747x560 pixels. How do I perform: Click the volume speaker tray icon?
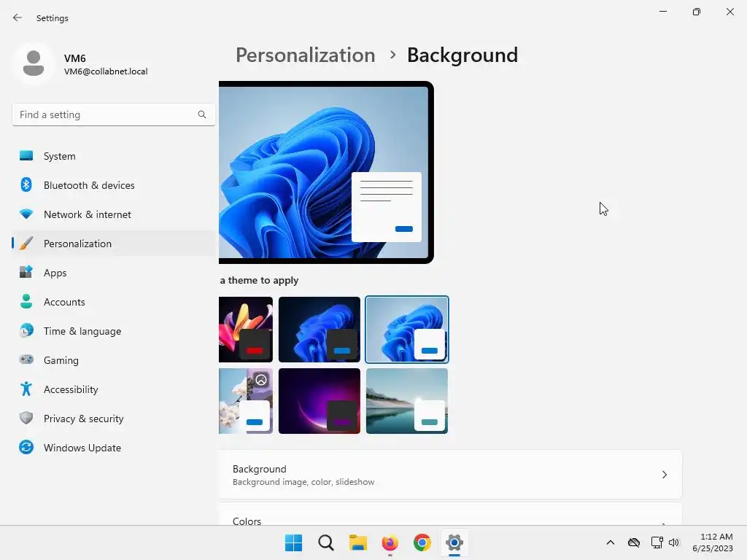[673, 542]
